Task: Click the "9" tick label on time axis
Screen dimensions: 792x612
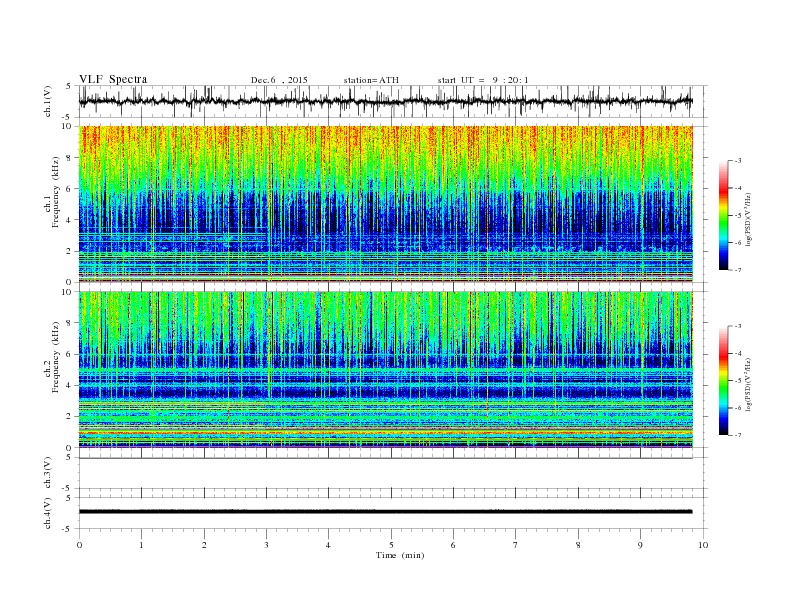Action: coord(640,545)
